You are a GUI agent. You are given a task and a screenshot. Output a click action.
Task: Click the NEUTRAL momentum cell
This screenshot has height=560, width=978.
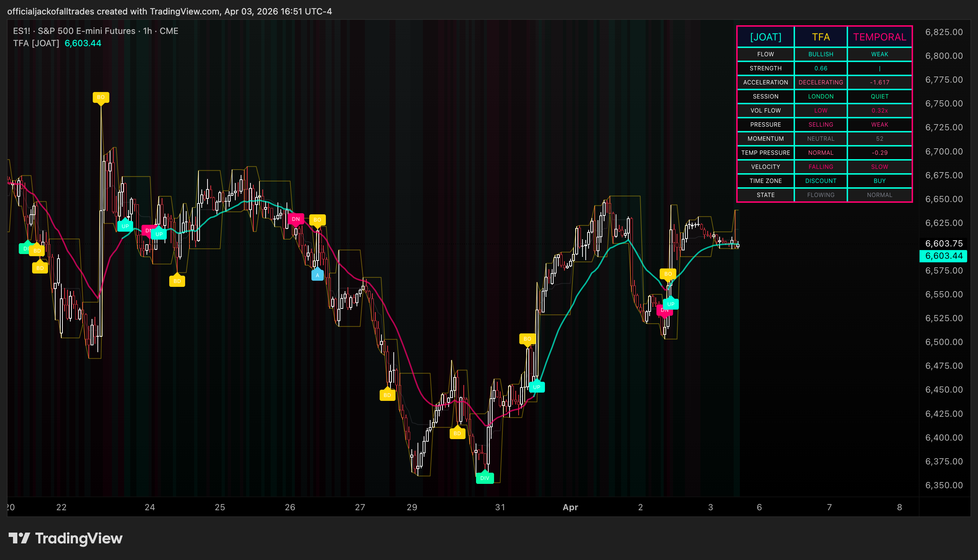821,139
